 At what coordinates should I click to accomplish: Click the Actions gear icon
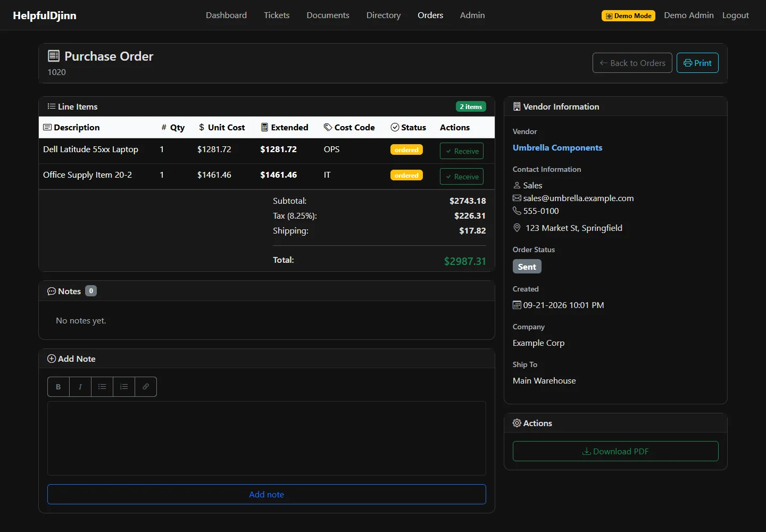517,423
